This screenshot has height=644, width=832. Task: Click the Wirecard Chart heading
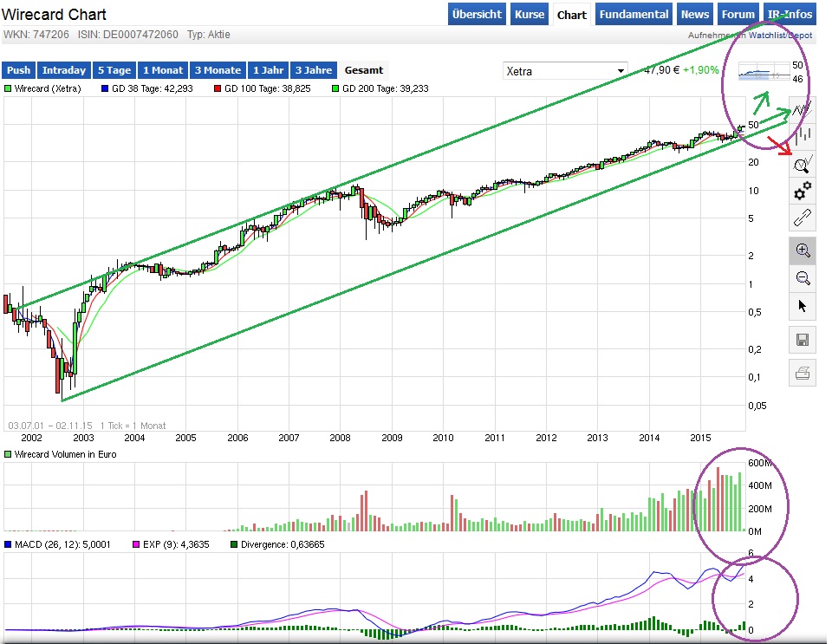point(54,15)
